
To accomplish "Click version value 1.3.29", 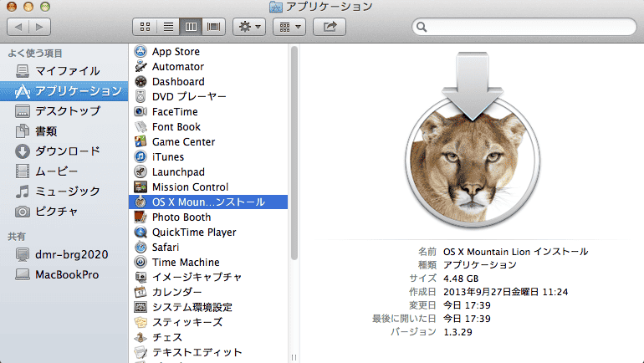I will click(x=457, y=332).
